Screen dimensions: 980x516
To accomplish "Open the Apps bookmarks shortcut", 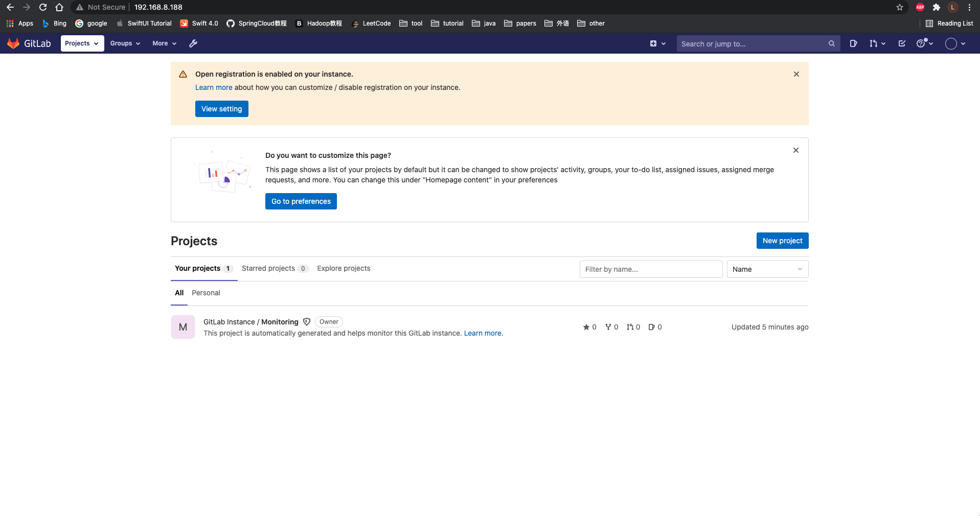I will [20, 24].
